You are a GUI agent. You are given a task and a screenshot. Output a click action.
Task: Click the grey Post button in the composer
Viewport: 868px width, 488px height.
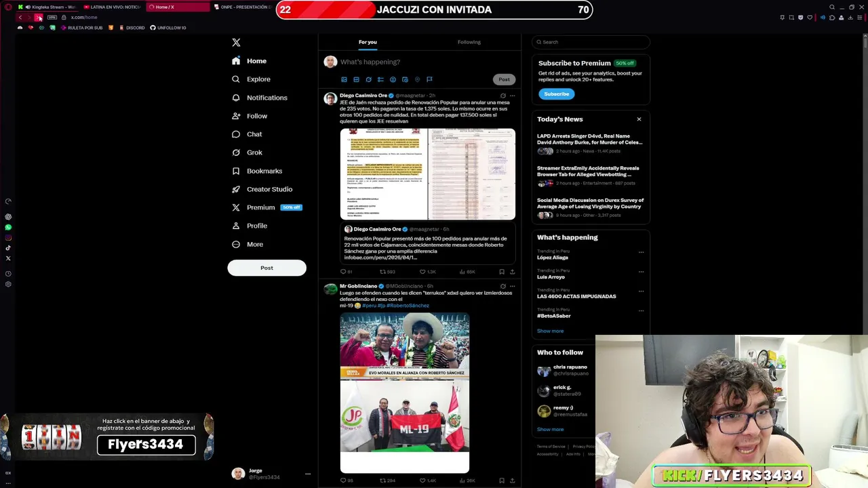tap(504, 79)
